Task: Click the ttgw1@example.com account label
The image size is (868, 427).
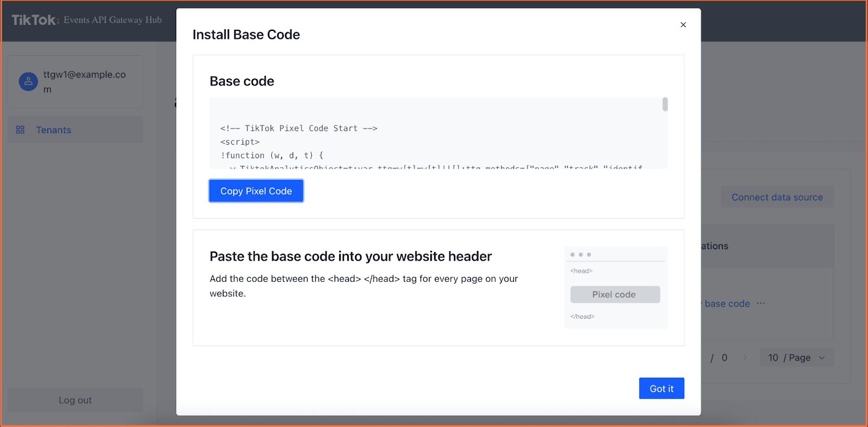Action: point(85,82)
